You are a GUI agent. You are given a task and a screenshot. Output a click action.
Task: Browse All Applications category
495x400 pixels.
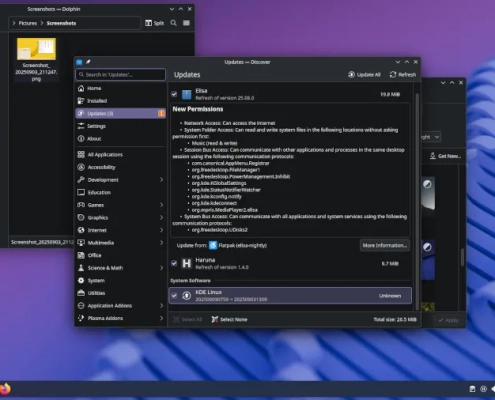(120, 154)
